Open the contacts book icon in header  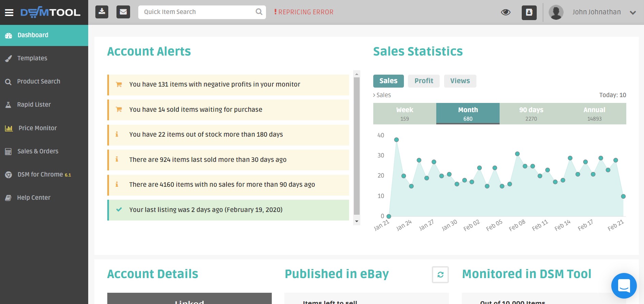pos(529,13)
